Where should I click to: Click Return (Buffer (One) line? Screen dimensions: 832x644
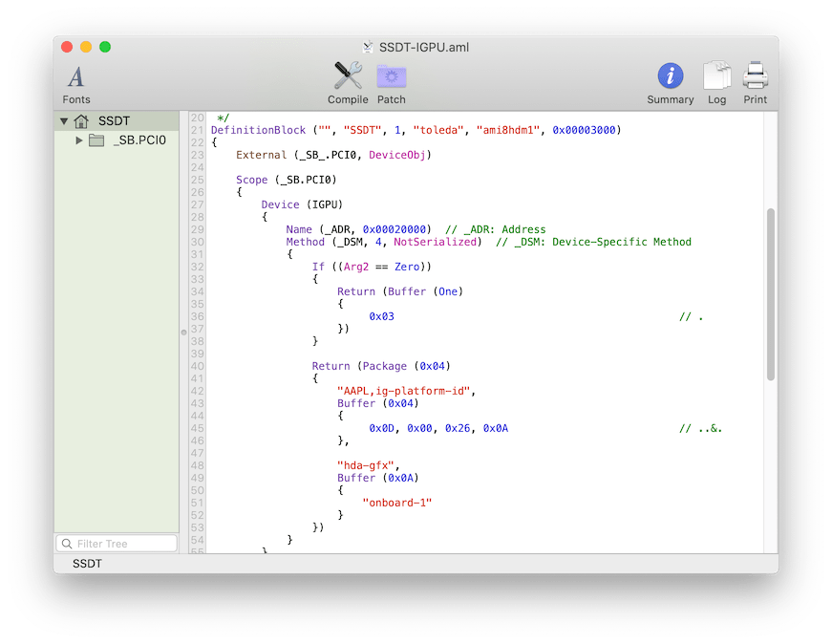[x=400, y=291]
